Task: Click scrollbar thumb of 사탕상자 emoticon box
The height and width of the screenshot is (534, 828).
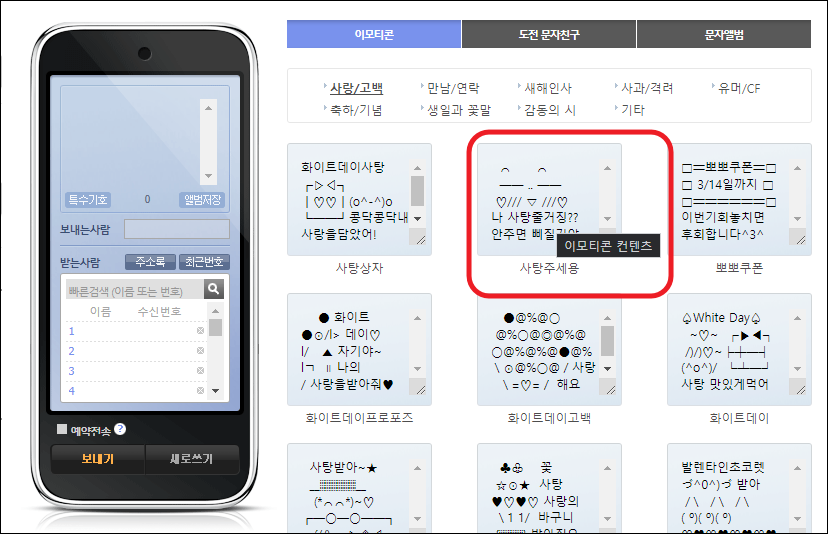Action: pos(417,191)
